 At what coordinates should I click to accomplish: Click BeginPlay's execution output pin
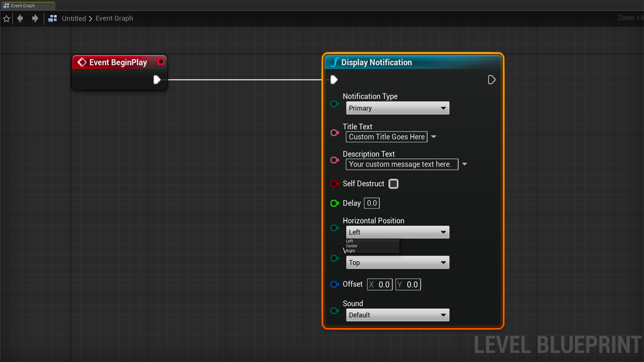pyautogui.click(x=157, y=80)
